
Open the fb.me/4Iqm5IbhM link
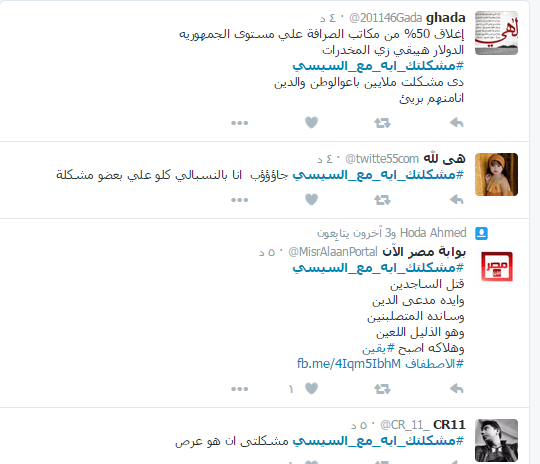point(349,364)
